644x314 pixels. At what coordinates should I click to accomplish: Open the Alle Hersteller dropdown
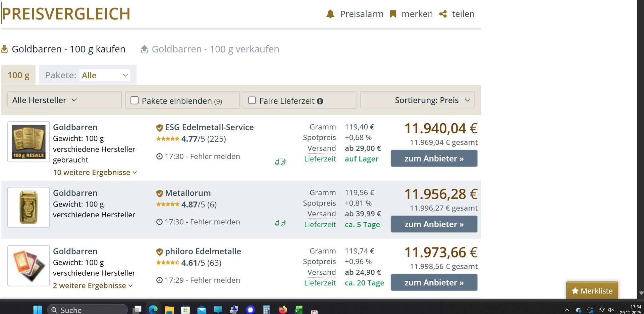(x=64, y=100)
